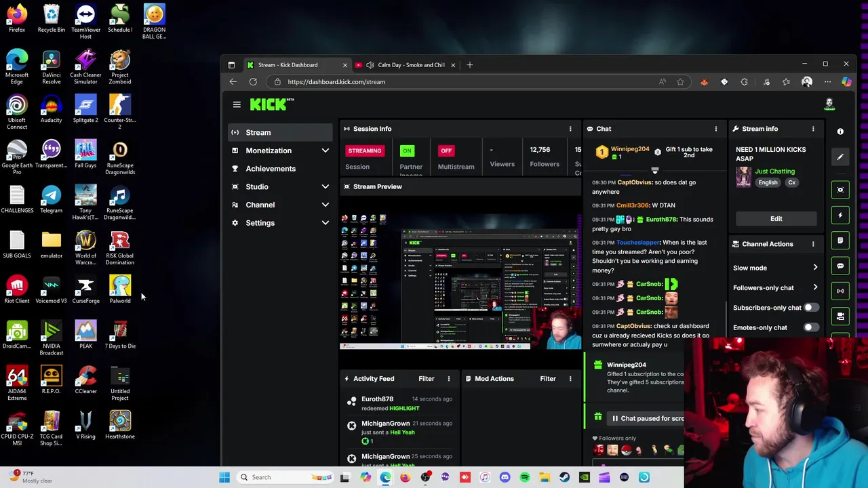
Task: Open Followers-only chat options arrow
Action: tap(815, 288)
